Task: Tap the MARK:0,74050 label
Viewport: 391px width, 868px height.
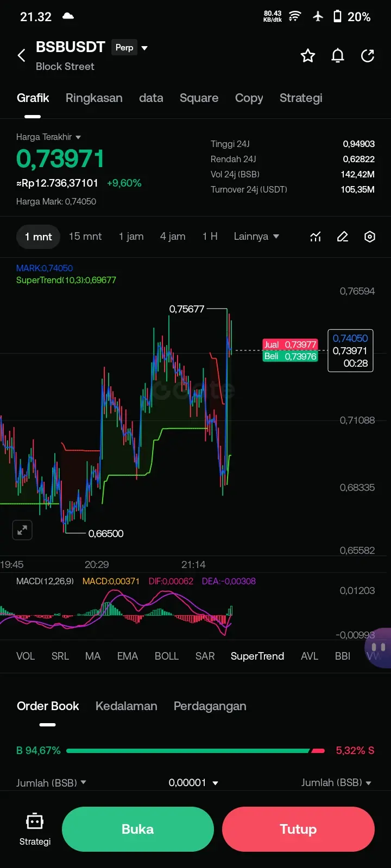Action: [45, 268]
